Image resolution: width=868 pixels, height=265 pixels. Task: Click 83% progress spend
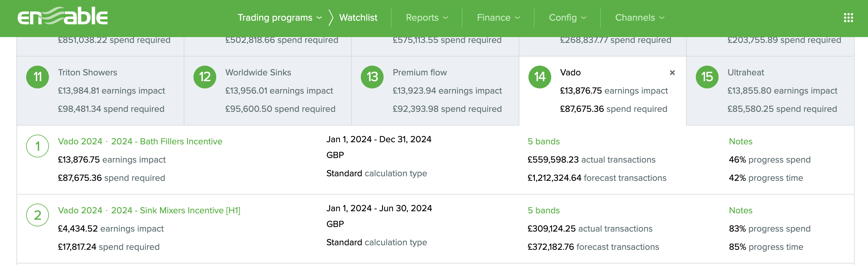pyautogui.click(x=770, y=229)
